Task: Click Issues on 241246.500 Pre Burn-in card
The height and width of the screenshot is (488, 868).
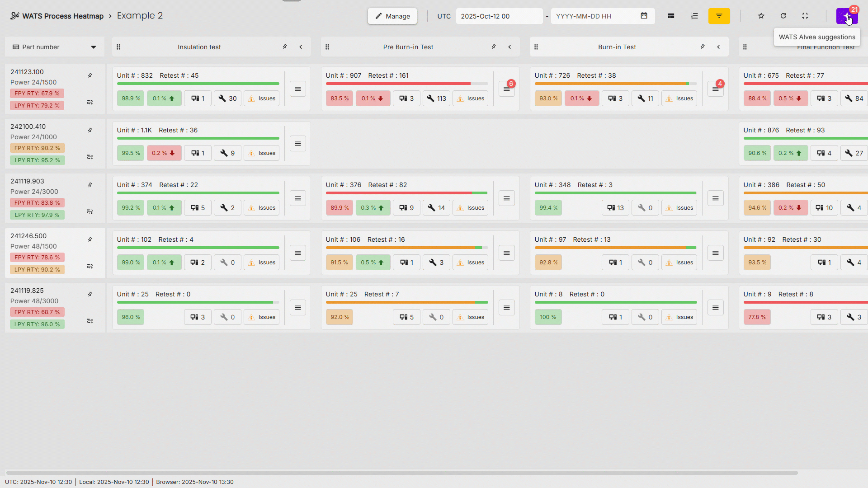Action: pos(471,263)
